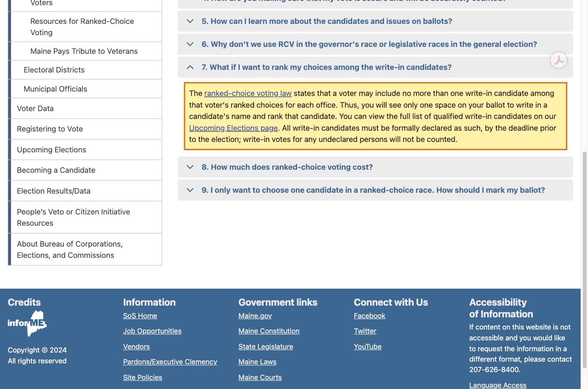Visit the Twitter footer link
The width and height of the screenshot is (588, 389).
coord(365,331)
